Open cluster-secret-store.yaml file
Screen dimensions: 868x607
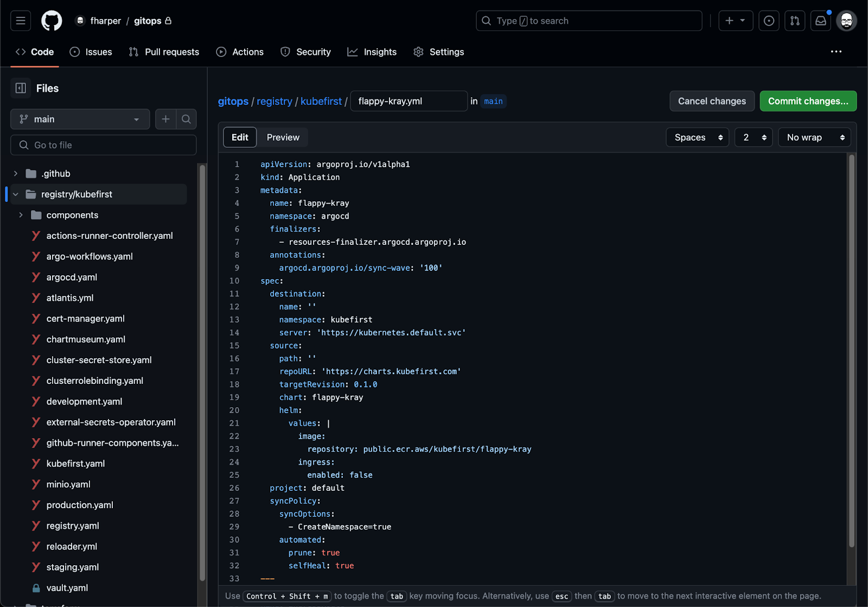click(x=99, y=360)
